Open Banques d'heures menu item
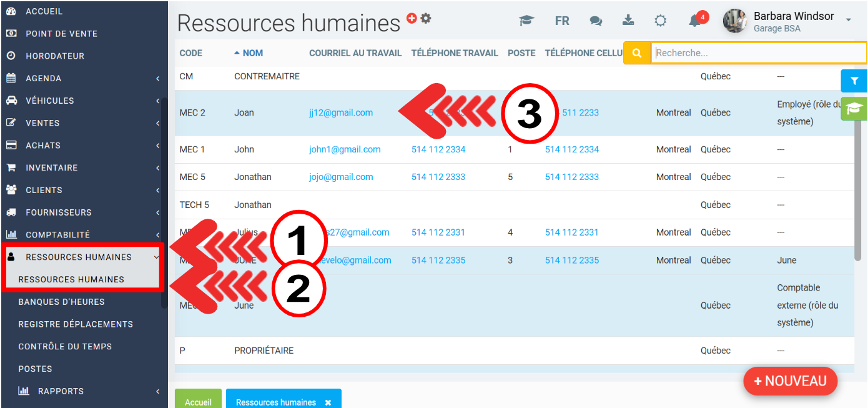 [61, 302]
